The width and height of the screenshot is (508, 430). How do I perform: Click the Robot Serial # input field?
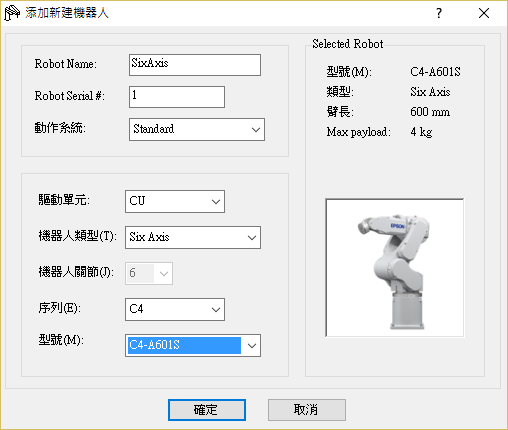click(177, 97)
